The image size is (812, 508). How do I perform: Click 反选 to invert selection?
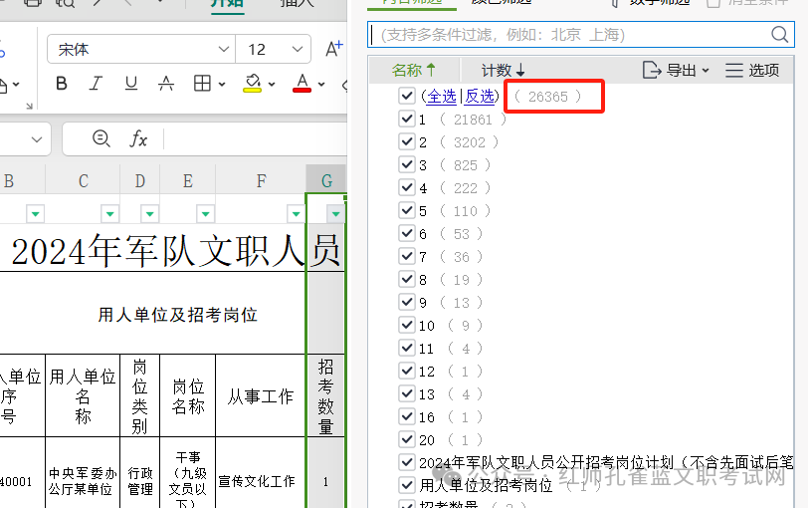point(480,97)
